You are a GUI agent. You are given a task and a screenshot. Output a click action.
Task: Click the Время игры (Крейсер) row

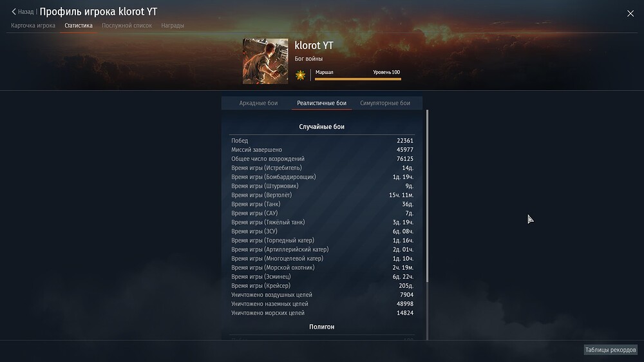(x=322, y=285)
